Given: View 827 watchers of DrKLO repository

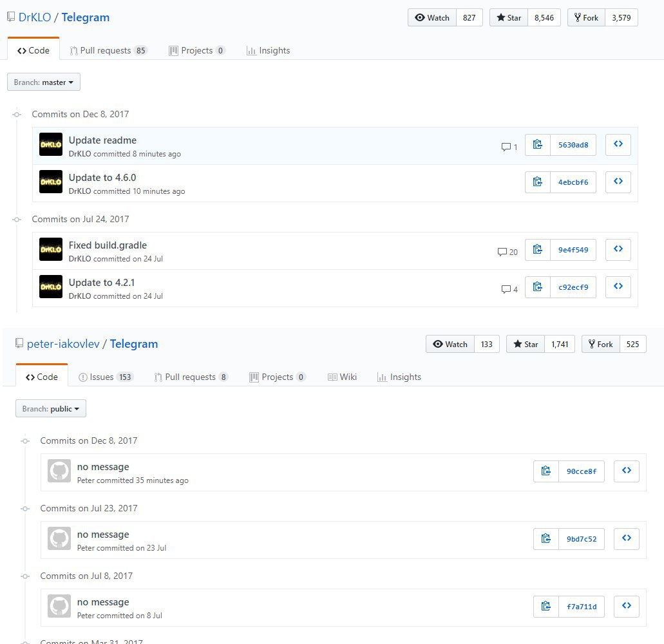Looking at the screenshot, I should 470,18.
